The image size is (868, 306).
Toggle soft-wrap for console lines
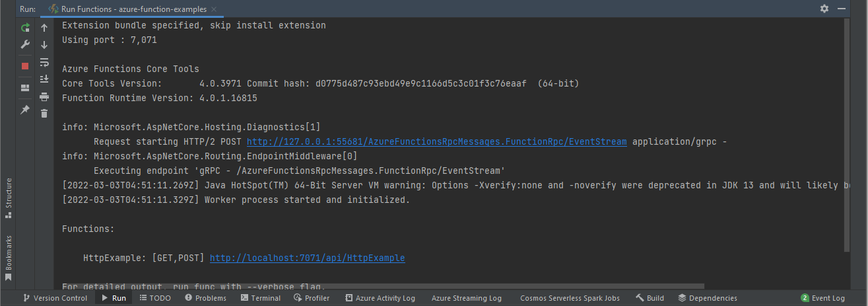coord(44,62)
